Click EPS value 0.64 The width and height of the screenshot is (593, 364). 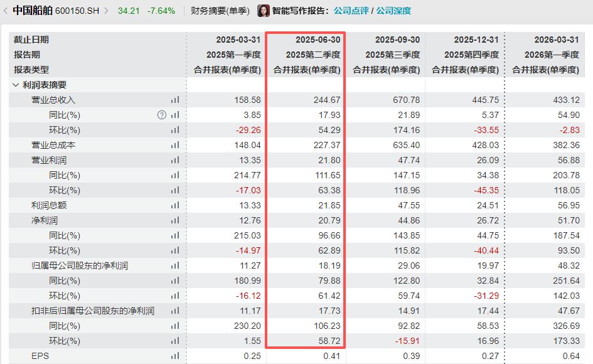click(571, 356)
